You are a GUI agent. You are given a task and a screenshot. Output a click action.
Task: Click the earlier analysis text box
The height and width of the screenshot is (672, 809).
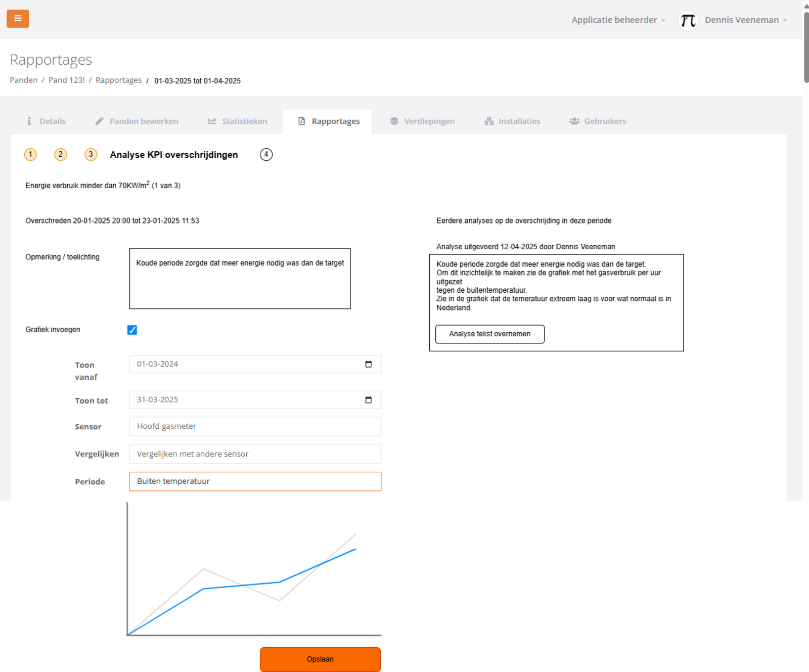pyautogui.click(x=556, y=303)
